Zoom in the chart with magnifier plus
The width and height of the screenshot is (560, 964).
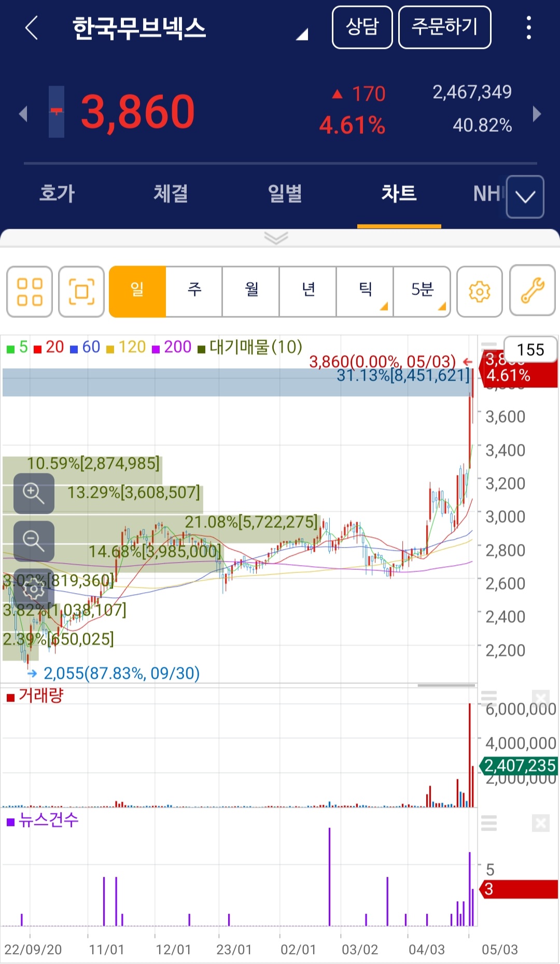pos(34,493)
